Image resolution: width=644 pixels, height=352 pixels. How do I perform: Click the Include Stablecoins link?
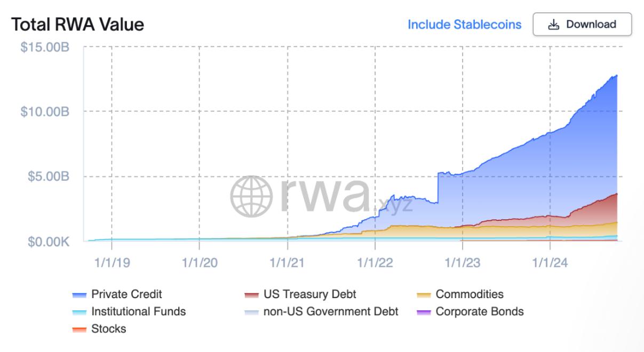pyautogui.click(x=464, y=25)
